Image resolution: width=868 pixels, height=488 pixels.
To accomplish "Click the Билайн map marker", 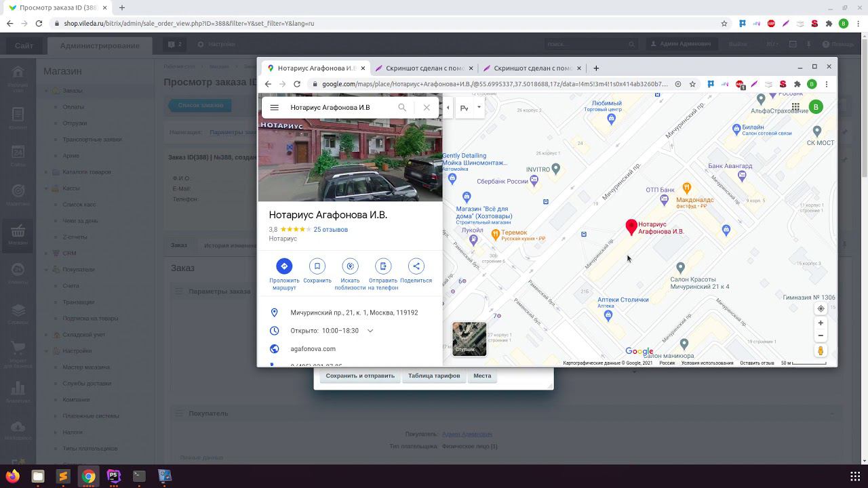I will click(736, 128).
